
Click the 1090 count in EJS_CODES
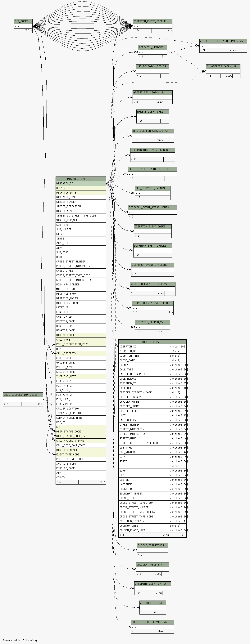click(27, 31)
